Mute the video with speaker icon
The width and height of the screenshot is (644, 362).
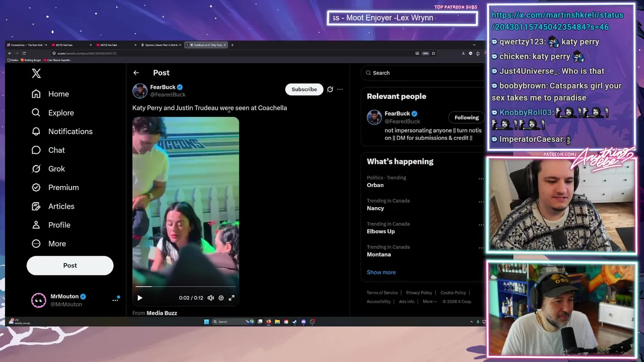(x=211, y=298)
